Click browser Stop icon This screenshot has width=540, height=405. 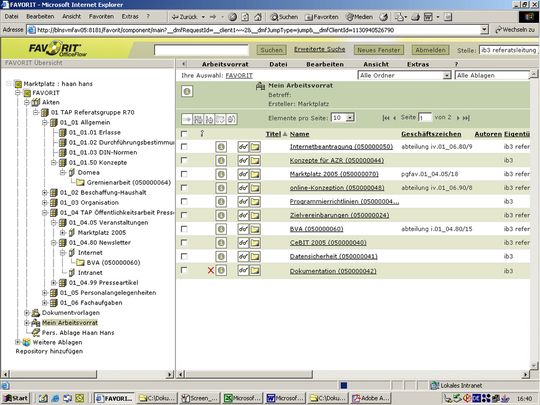coord(233,17)
